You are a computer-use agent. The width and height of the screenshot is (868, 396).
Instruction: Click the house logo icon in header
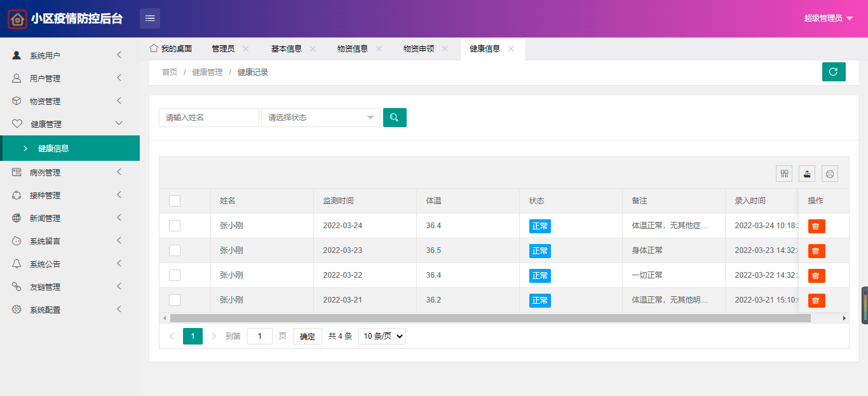pyautogui.click(x=17, y=19)
